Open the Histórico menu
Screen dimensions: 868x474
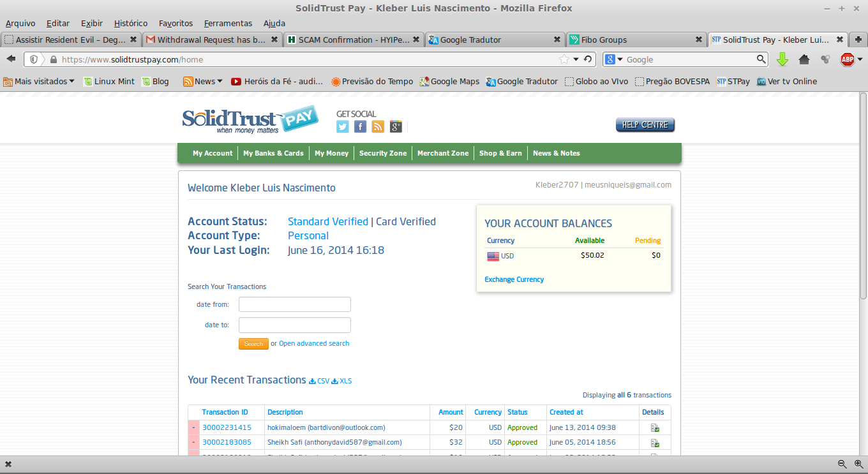pyautogui.click(x=130, y=23)
